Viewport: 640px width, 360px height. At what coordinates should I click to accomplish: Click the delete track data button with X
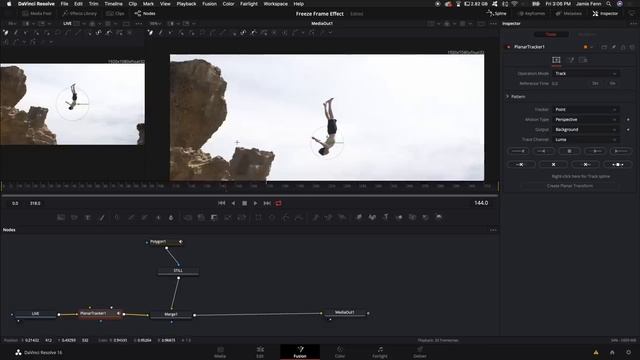pos(553,164)
